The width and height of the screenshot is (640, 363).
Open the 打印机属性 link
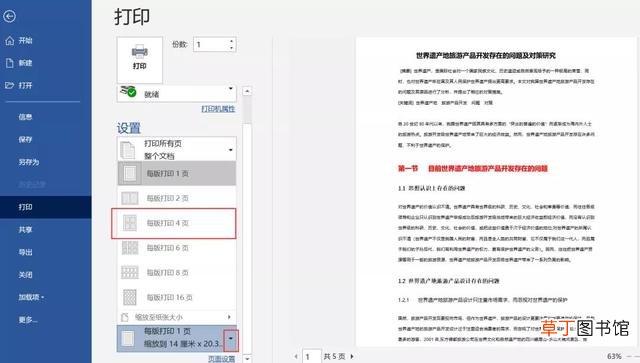218,109
